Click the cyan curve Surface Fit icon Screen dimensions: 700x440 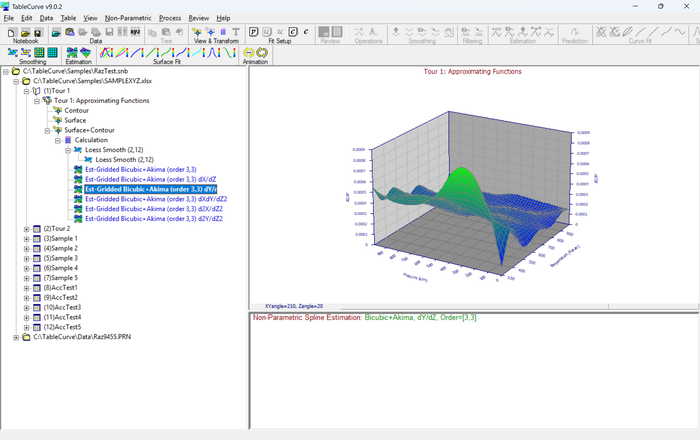pos(198,53)
